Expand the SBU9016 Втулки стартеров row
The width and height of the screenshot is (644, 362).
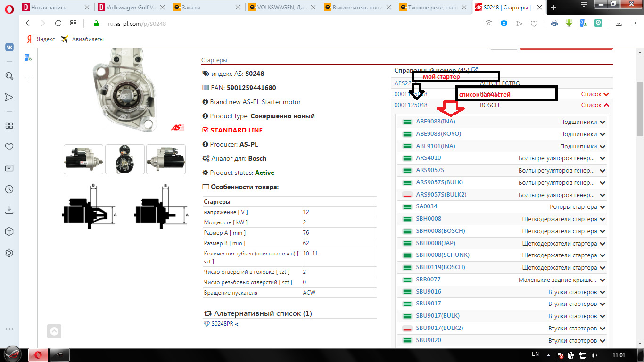tap(603, 292)
